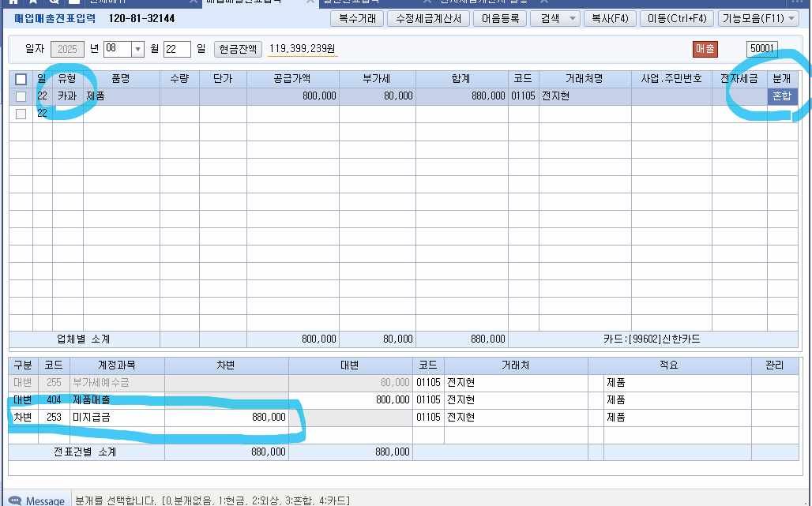This screenshot has width=812, height=506.
Task: Click the 분개 column header
Action: [x=782, y=79]
